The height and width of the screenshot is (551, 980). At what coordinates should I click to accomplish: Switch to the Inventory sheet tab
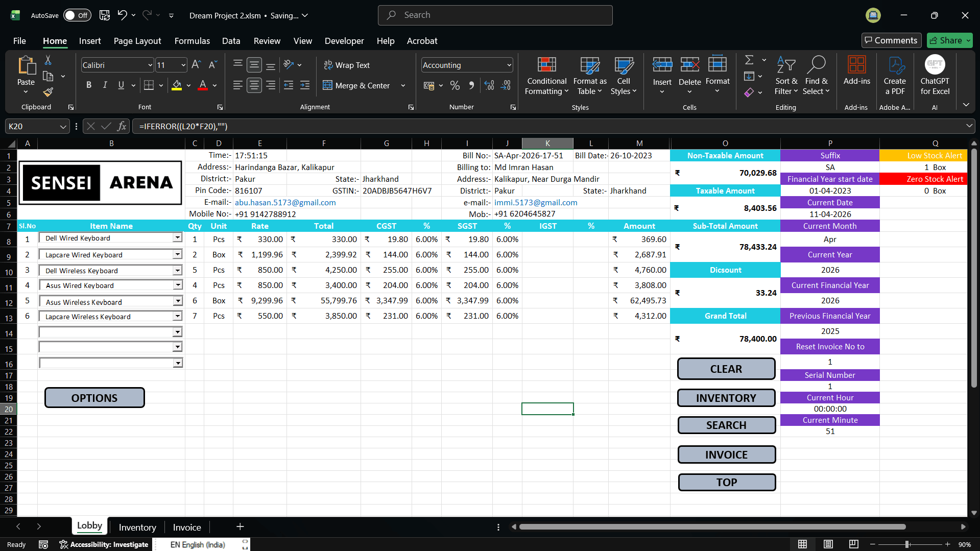[137, 528]
